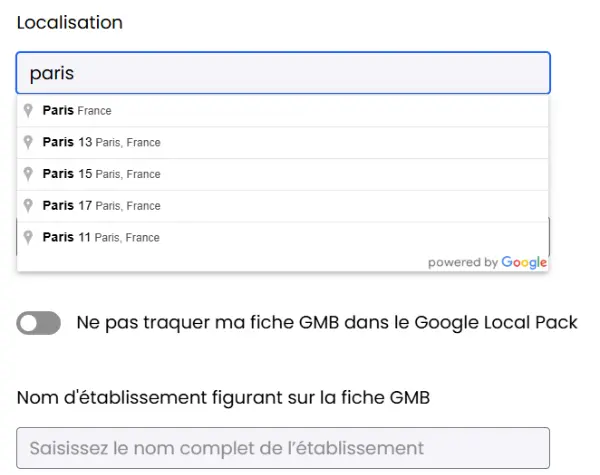
Task: Click the 'Localisation' field label
Action: point(70,23)
